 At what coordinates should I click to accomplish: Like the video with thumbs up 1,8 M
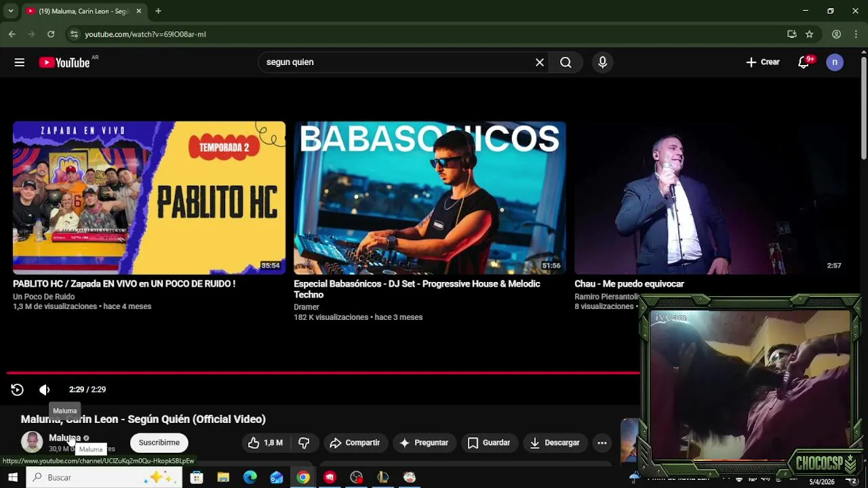tap(265, 443)
